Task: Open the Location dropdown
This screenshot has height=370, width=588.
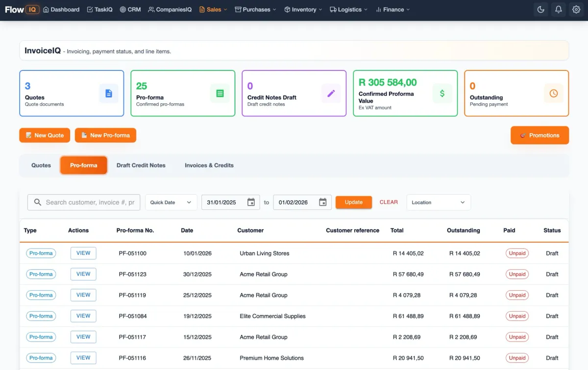Action: [439, 202]
